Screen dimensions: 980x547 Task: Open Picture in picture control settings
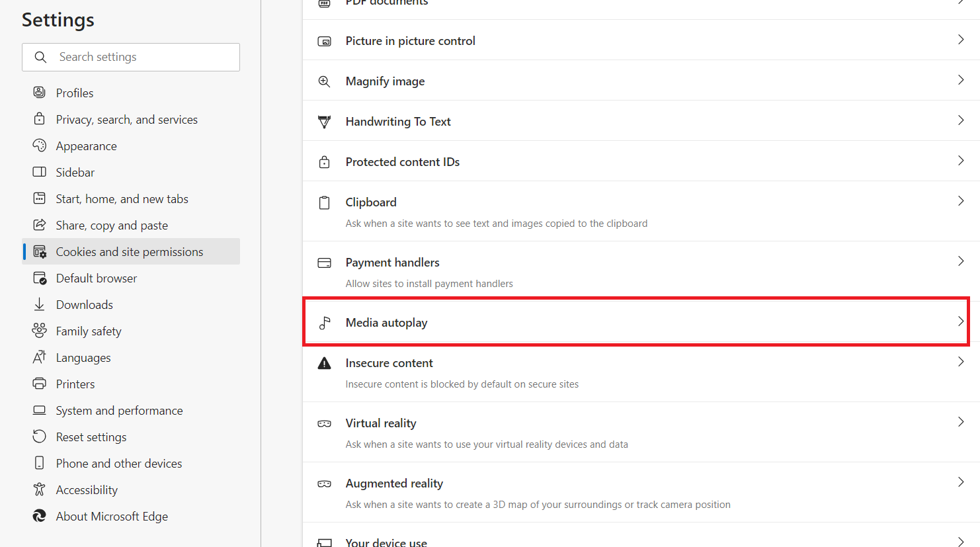410,41
